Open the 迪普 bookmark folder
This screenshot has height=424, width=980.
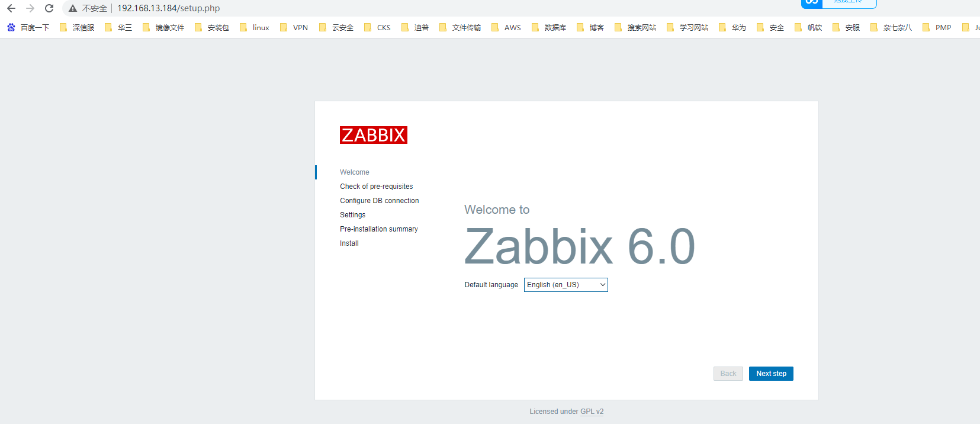coord(415,27)
